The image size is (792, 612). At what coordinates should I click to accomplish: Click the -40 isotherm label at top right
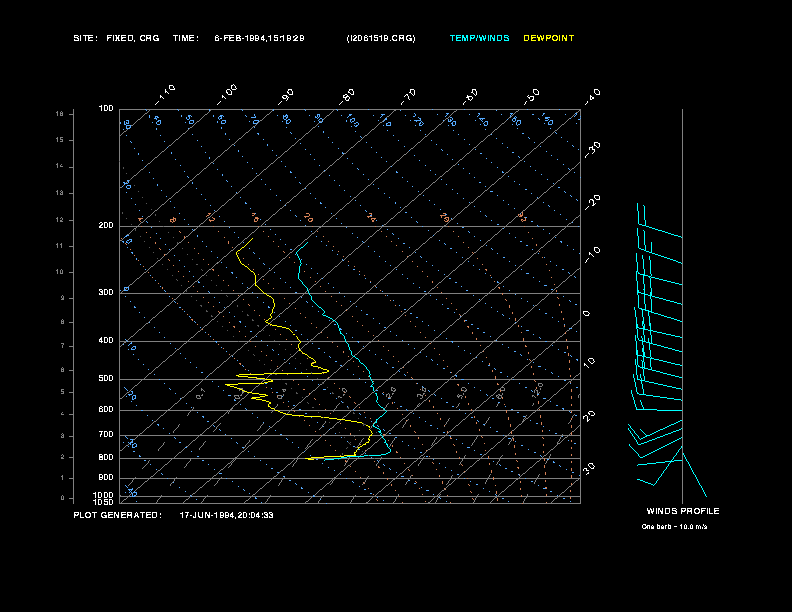(592, 97)
